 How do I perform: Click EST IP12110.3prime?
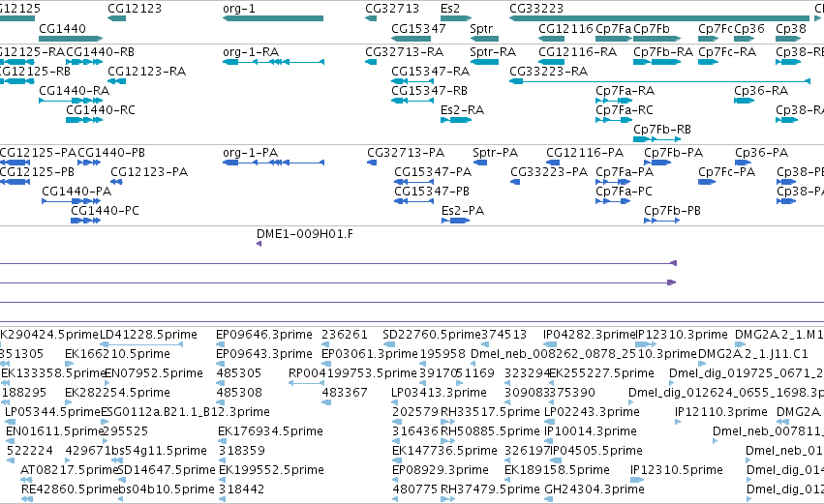click(721, 411)
